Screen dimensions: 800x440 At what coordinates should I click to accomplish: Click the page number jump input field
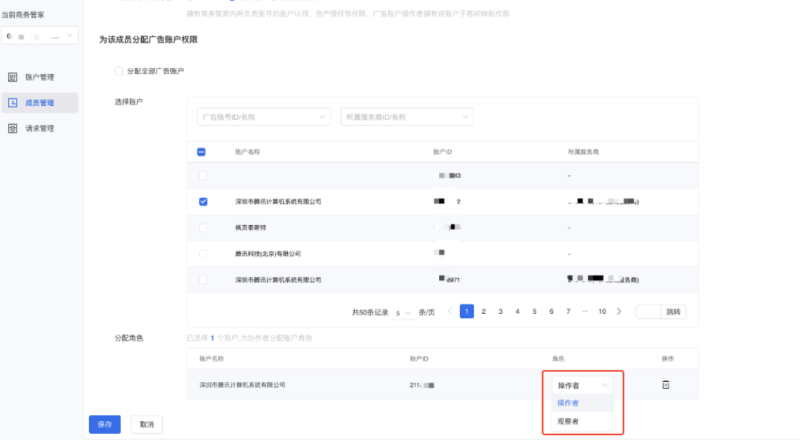coord(648,312)
